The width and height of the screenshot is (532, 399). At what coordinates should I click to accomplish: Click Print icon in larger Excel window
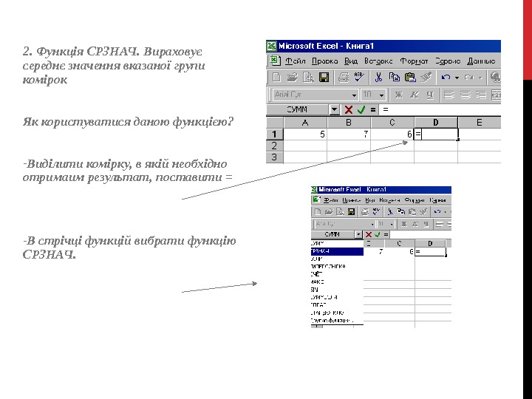click(344, 78)
